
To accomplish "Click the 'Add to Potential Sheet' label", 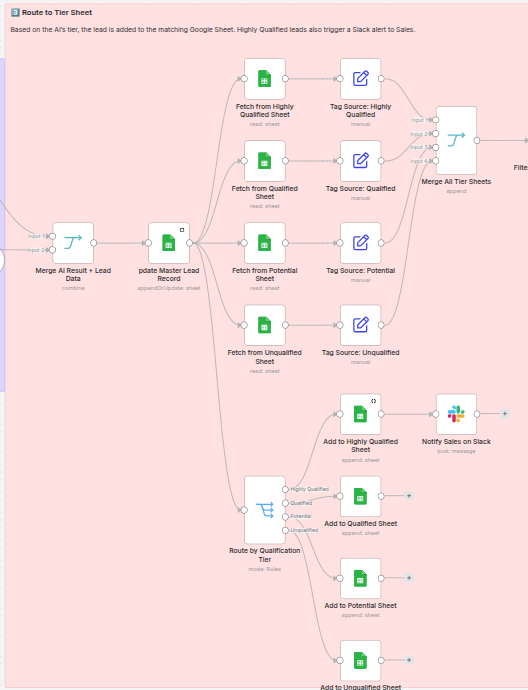I will [360, 606].
